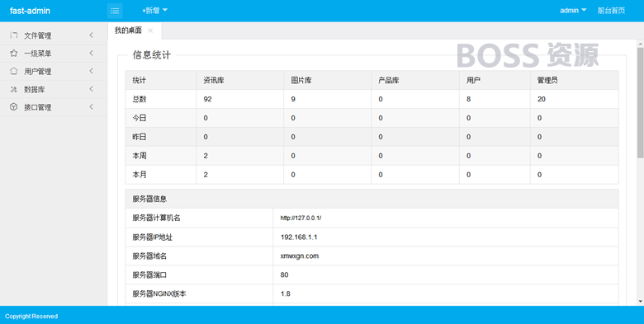644x324 pixels.
Task: Click the vertical scrollbar thumb
Action: pyautogui.click(x=641, y=102)
